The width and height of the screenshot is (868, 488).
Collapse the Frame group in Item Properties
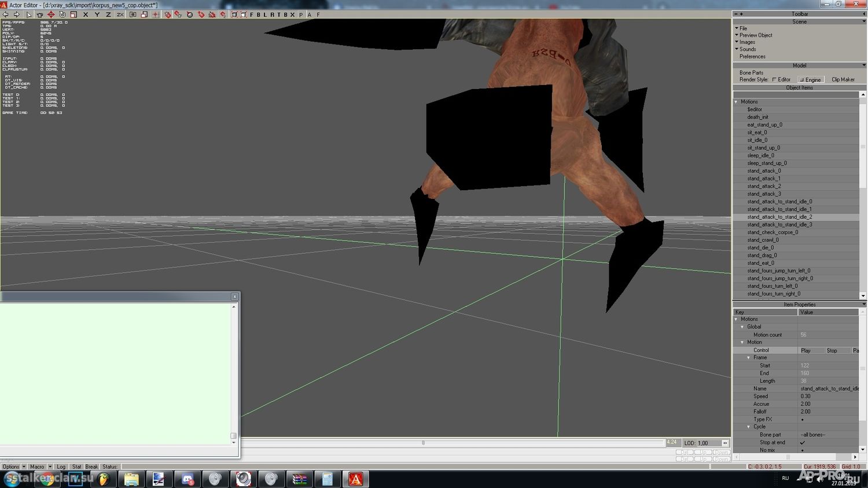[749, 358]
